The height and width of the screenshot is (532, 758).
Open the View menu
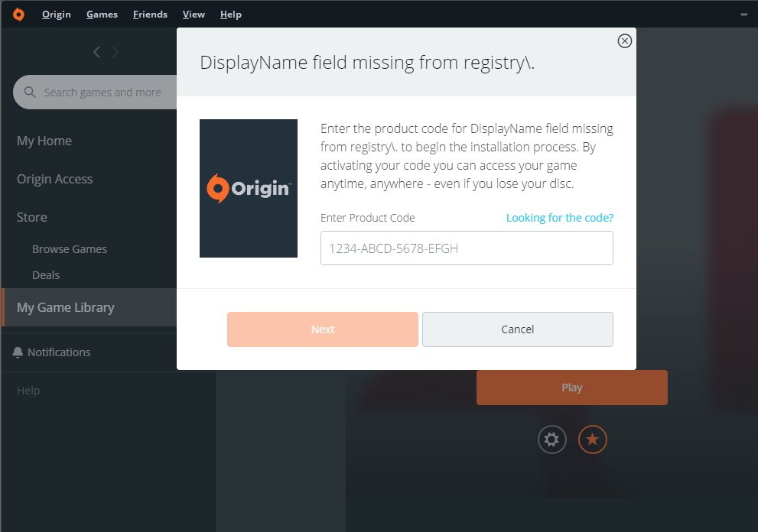tap(194, 15)
